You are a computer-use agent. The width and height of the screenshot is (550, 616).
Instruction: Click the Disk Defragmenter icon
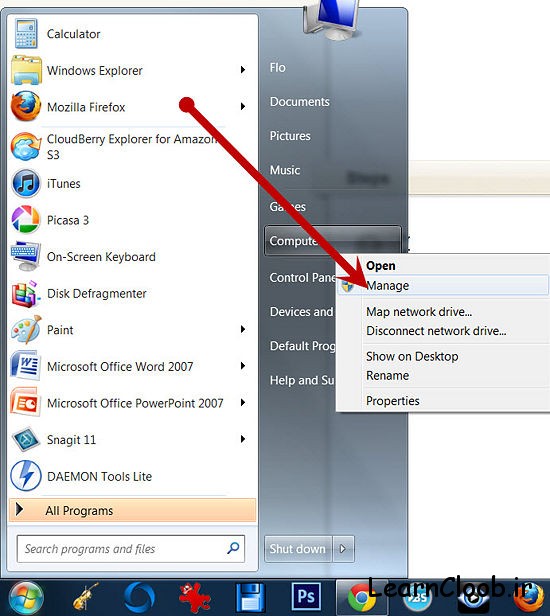pos(26,293)
